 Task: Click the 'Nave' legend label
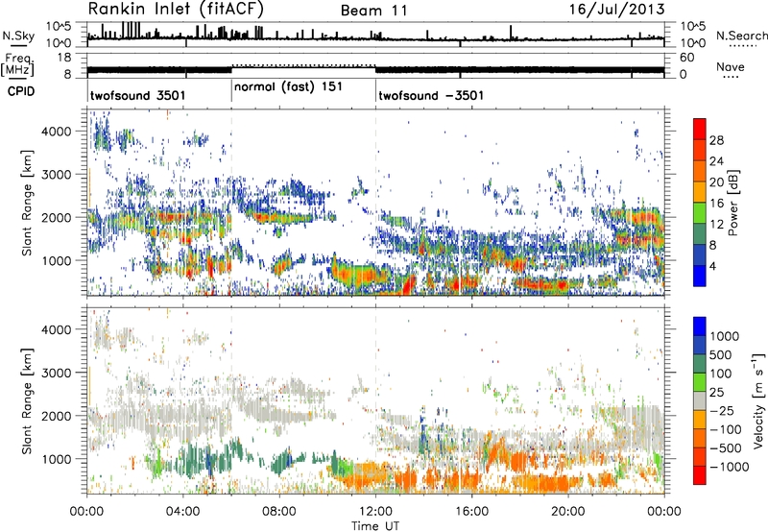click(x=730, y=66)
